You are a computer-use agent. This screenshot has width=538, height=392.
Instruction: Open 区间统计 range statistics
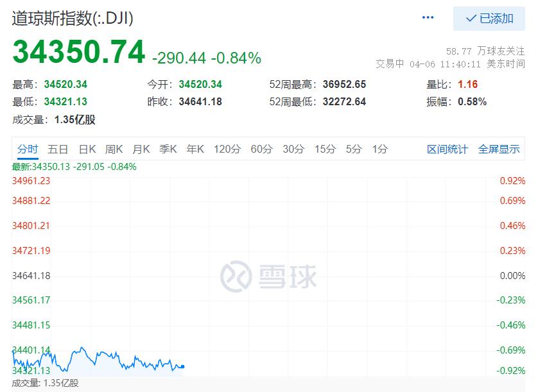click(x=447, y=149)
